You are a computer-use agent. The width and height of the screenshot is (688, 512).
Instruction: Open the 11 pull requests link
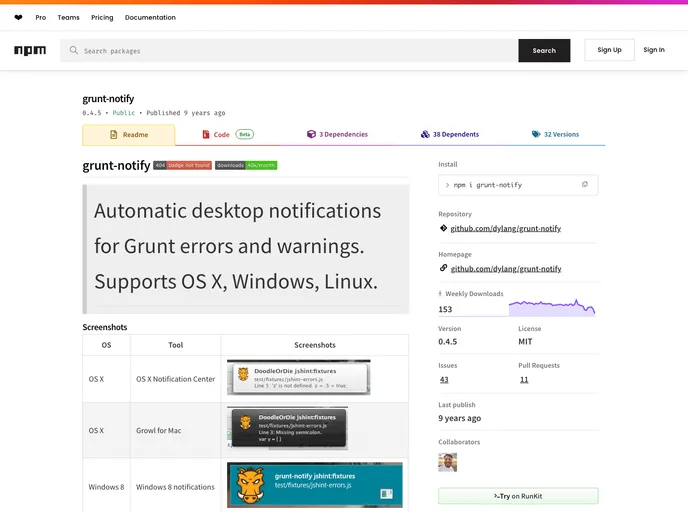tap(524, 380)
